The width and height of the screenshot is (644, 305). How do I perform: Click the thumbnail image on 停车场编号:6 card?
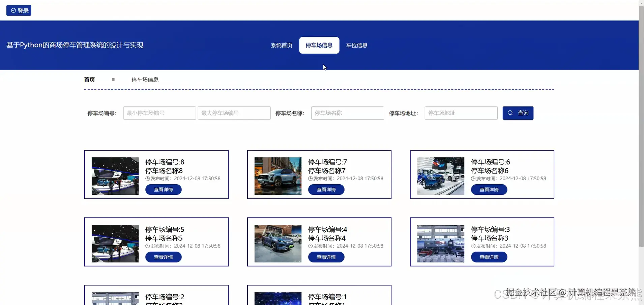(440, 176)
